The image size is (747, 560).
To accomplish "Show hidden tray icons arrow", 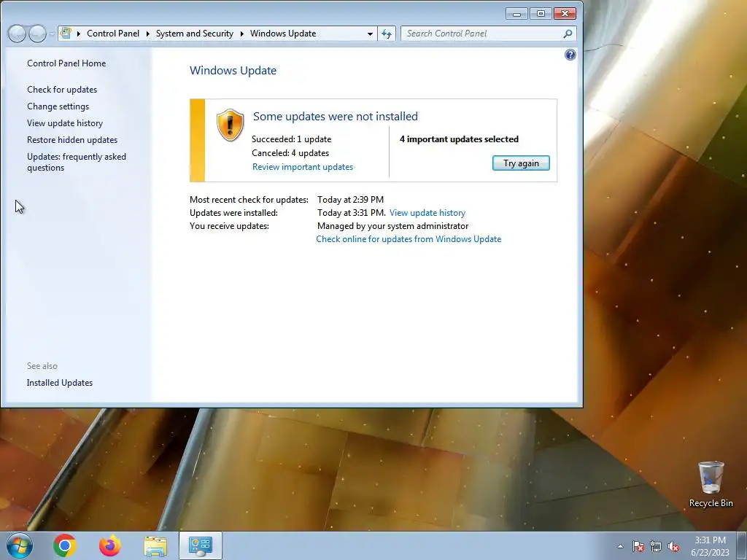I will click(620, 546).
